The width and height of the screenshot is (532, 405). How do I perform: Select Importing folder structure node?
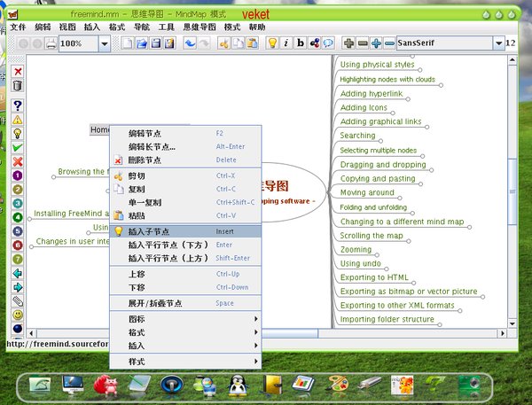coord(387,319)
